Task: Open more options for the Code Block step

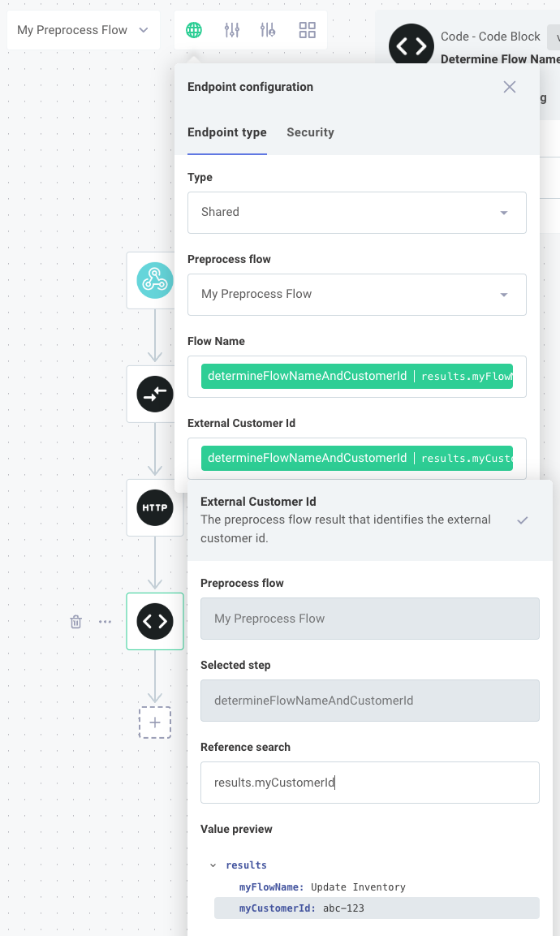Action: coord(104,621)
